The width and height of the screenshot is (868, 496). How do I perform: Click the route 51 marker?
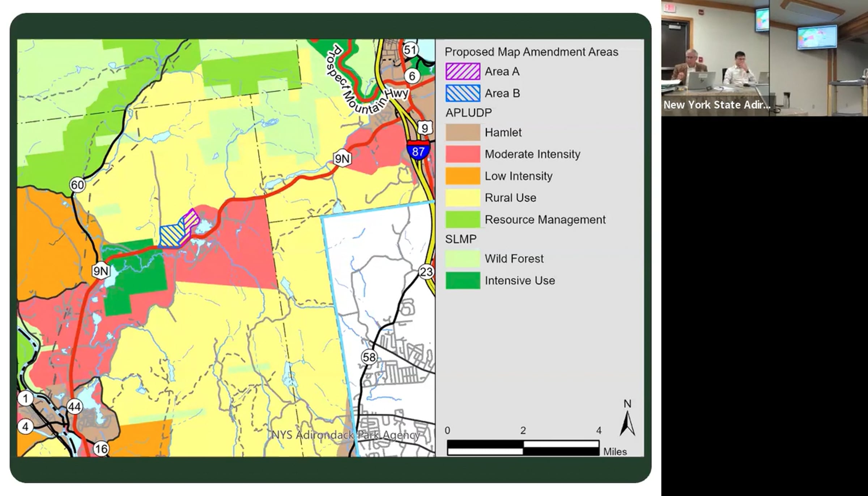410,50
